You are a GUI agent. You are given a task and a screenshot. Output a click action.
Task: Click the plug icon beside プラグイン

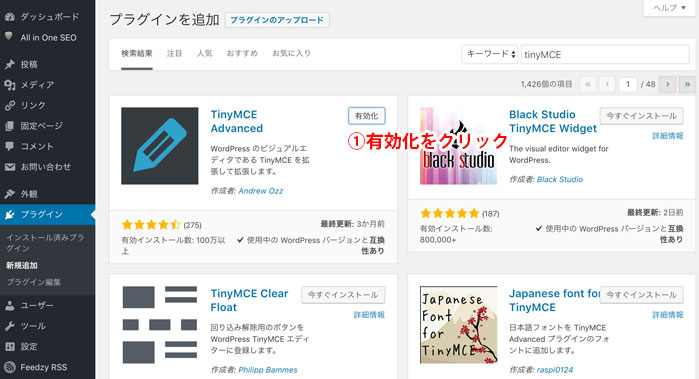coord(10,215)
